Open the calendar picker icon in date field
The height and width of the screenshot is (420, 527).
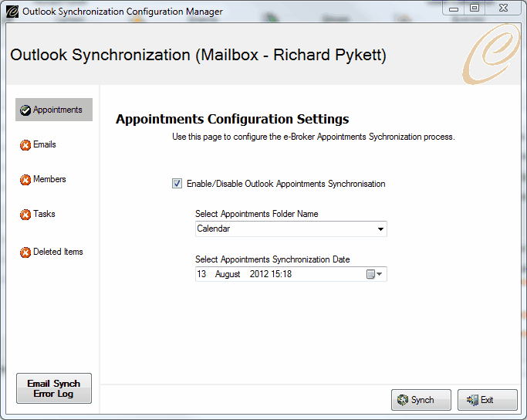point(370,274)
